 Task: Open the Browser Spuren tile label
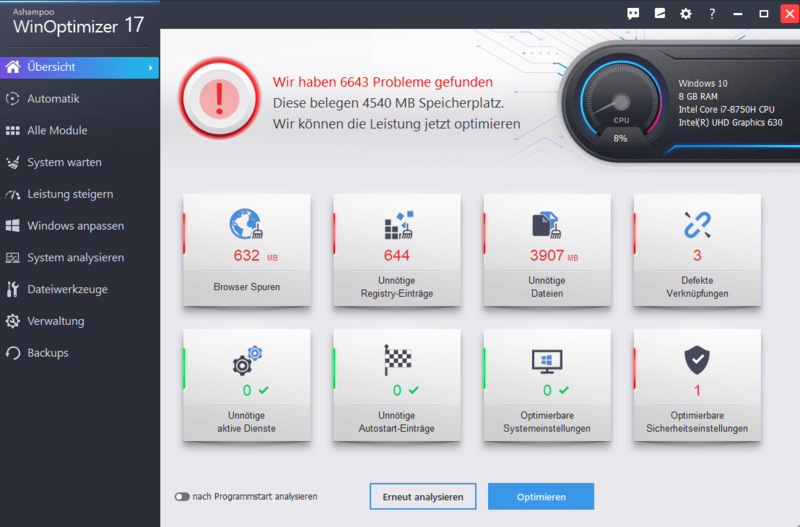(x=246, y=287)
